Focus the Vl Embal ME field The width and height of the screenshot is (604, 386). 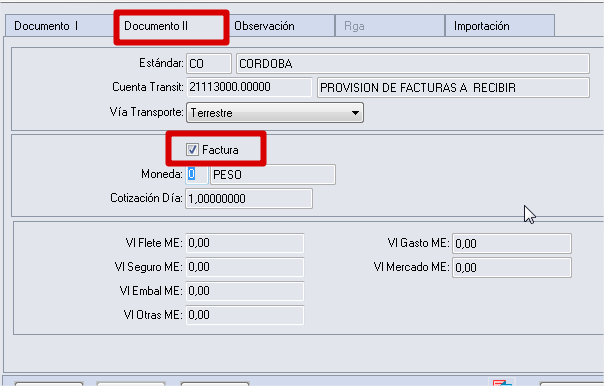click(245, 291)
